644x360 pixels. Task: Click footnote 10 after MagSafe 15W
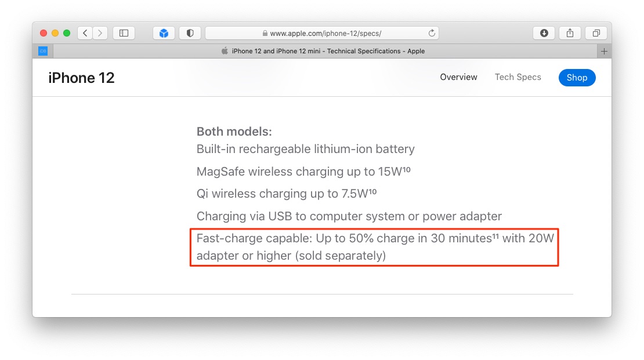tap(406, 169)
